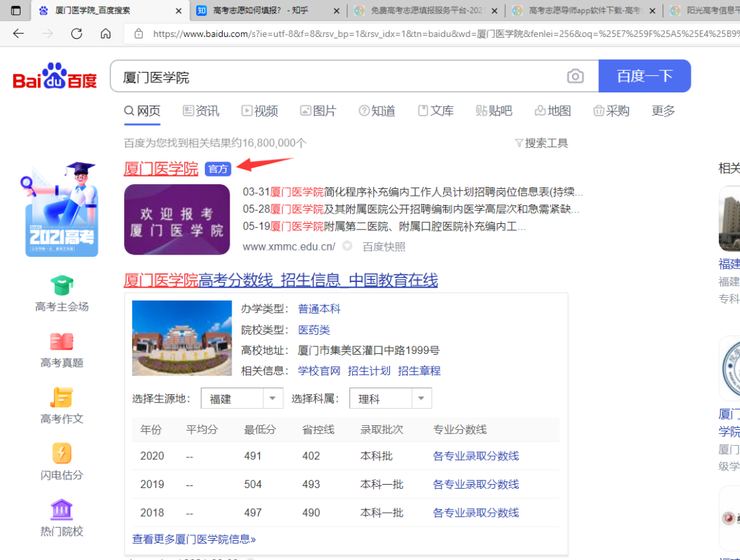
Task: Open the 选择生源地 province dropdown
Action: (x=242, y=398)
